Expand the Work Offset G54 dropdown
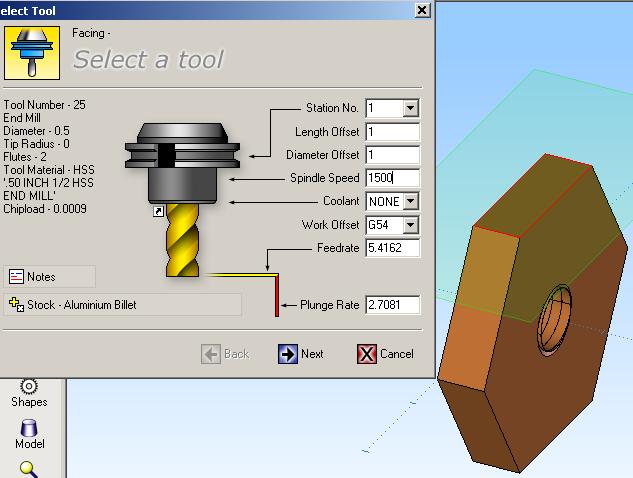The height and width of the screenshot is (478, 633). pos(410,225)
